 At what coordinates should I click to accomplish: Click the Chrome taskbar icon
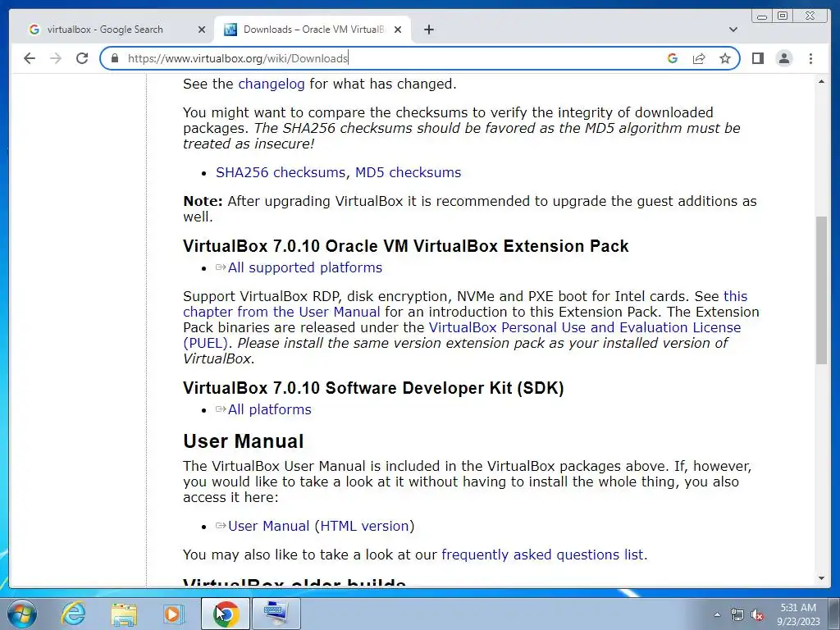pos(226,614)
